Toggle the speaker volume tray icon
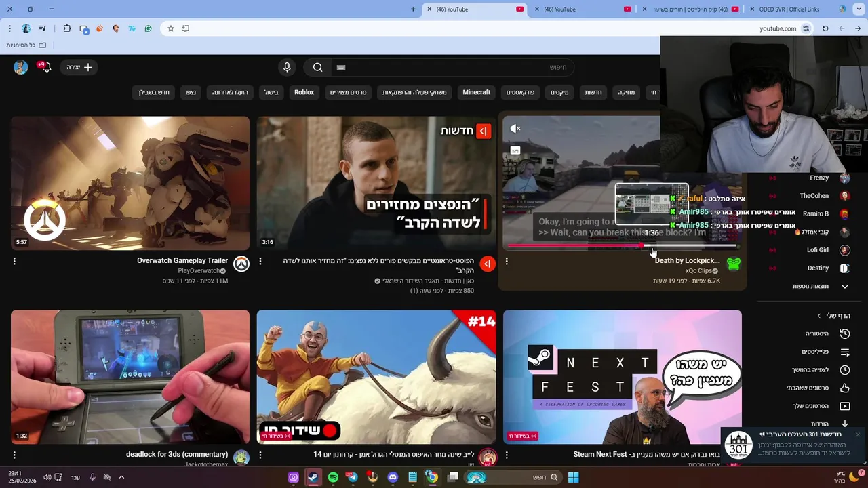Viewport: 868px width, 488px height. point(47,477)
